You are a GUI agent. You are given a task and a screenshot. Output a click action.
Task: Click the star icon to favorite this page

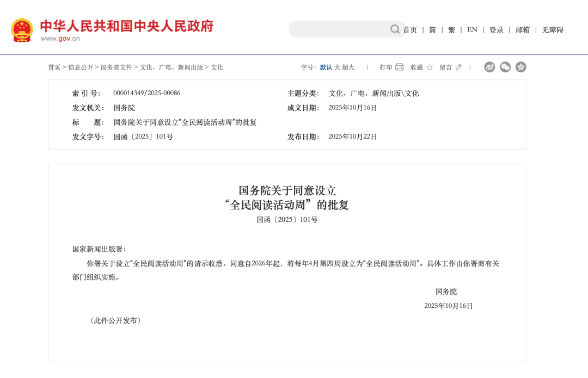point(430,67)
